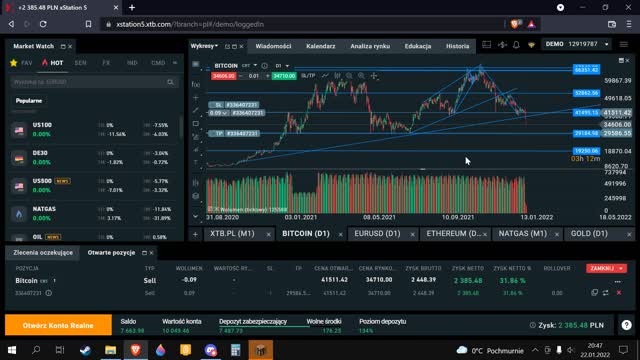Click the 0.01 volume field
The width and height of the screenshot is (640, 360).
click(x=254, y=76)
